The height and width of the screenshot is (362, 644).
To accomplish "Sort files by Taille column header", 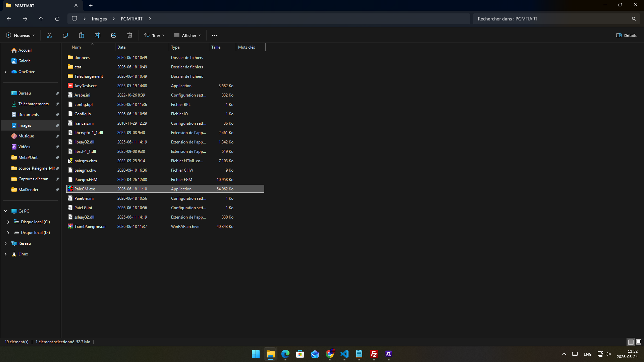I will coord(222,47).
